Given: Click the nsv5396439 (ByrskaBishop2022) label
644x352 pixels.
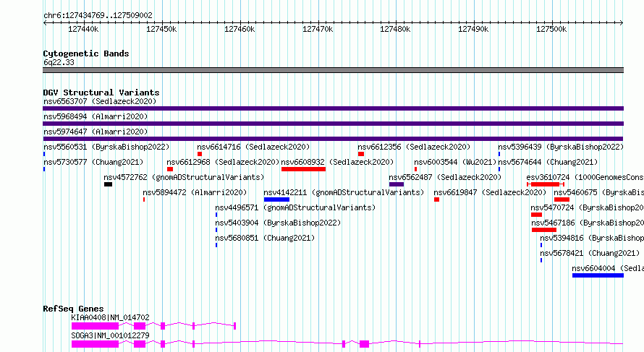Looking at the screenshot, I should [x=561, y=147].
